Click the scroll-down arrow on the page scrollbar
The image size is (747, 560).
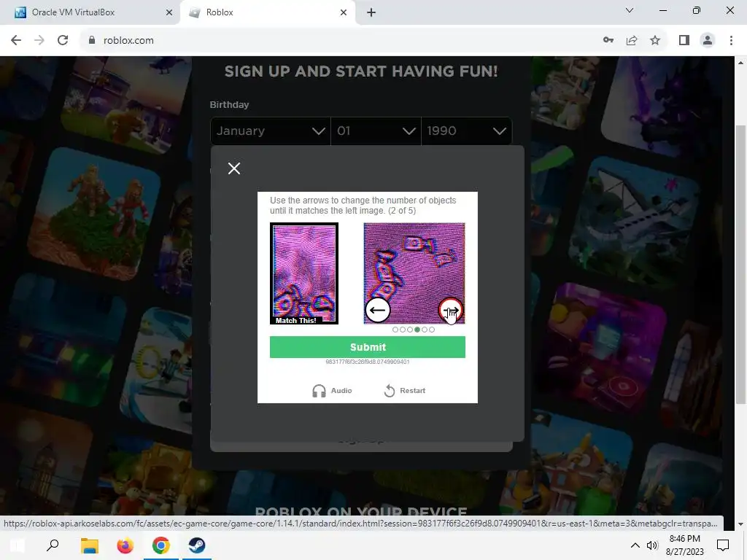(741, 524)
